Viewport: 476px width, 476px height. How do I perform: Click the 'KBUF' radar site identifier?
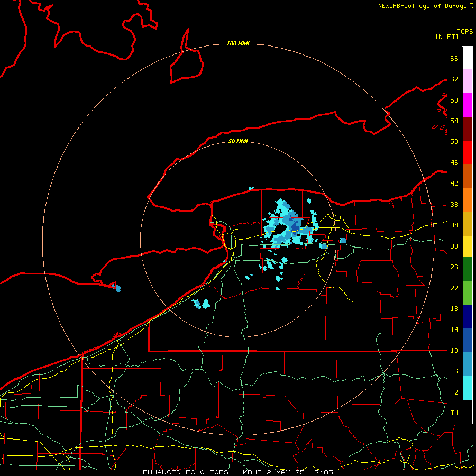click(253, 472)
